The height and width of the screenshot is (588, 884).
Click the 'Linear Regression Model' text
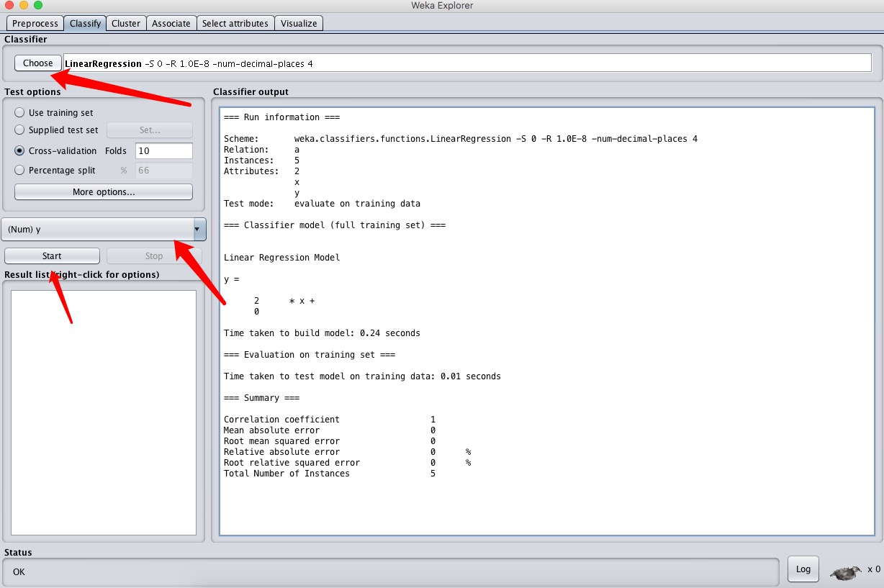(281, 258)
